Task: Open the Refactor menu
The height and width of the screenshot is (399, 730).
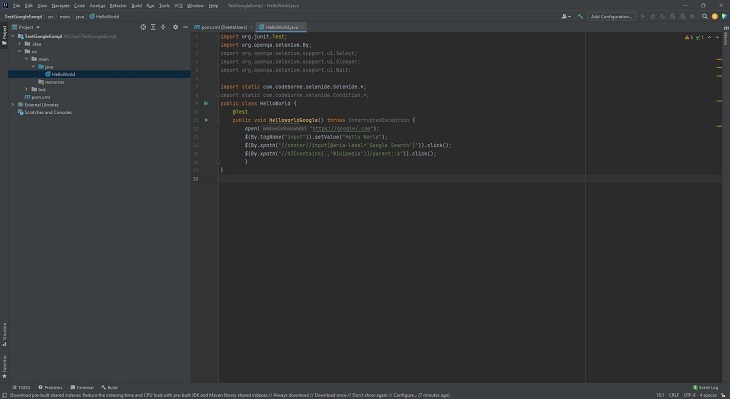Action: 118,6
